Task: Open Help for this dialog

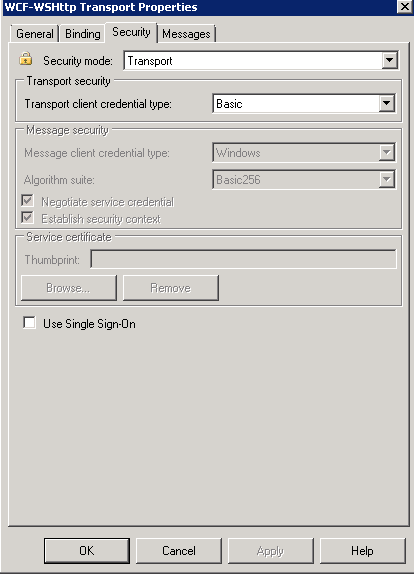Action: point(363,551)
